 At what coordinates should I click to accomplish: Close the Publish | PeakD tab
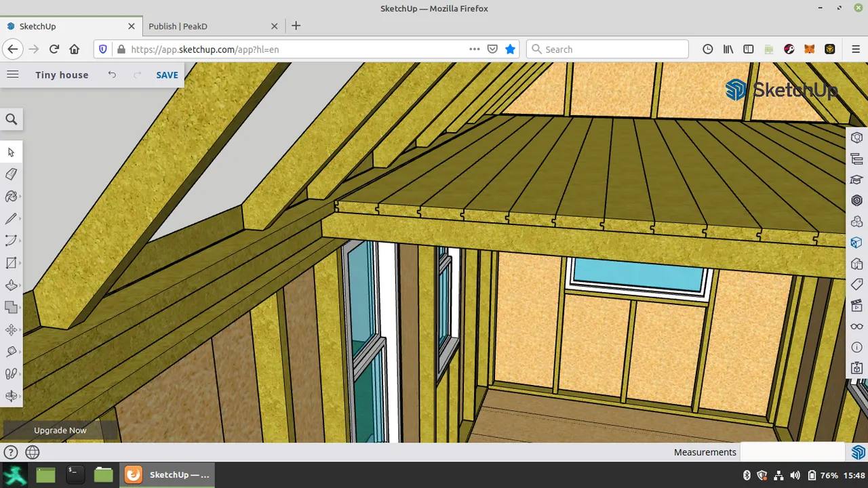point(275,26)
